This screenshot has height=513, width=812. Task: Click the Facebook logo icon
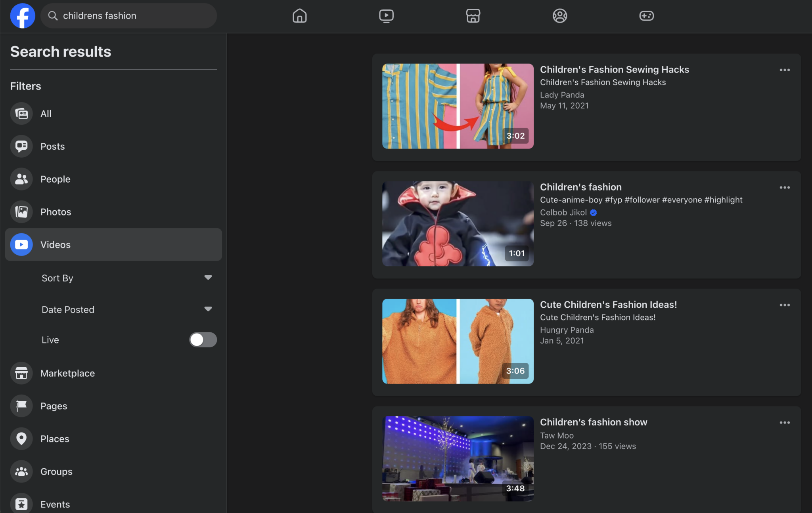(23, 16)
